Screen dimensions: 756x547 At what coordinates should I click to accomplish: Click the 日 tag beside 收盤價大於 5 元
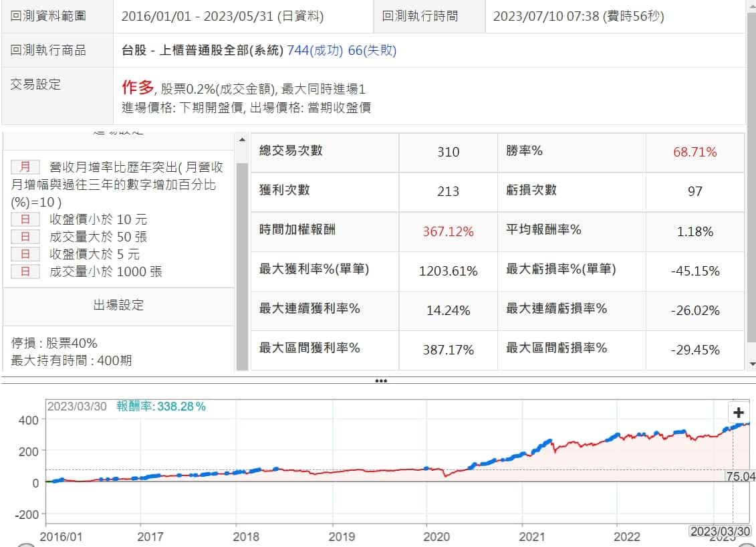click(x=25, y=254)
